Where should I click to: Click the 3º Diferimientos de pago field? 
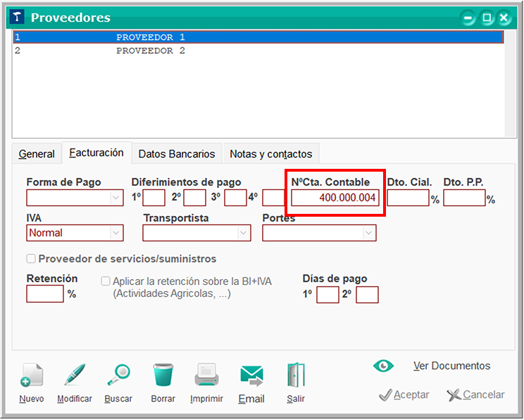(x=236, y=198)
